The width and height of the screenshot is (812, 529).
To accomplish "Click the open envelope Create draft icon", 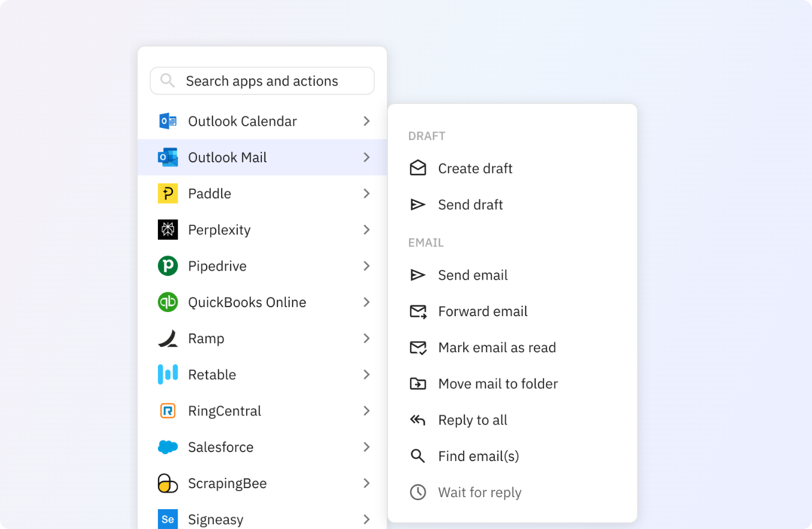I will pyautogui.click(x=418, y=168).
